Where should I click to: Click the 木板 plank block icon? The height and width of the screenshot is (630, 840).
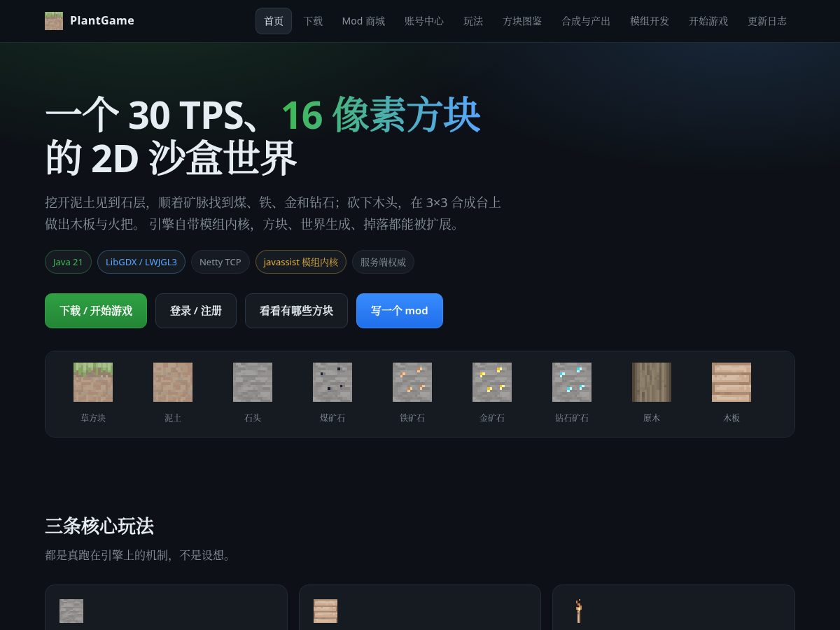point(731,382)
